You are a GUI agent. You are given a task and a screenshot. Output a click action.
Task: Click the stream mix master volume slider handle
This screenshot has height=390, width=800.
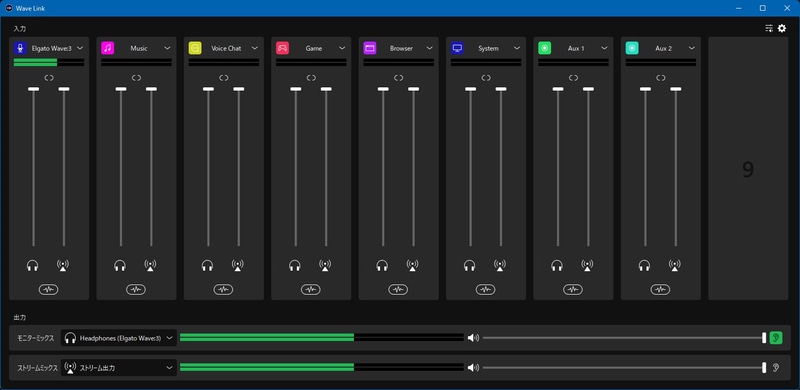point(764,368)
